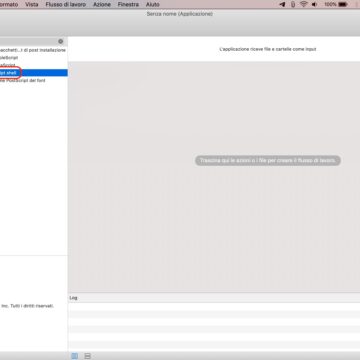Viewport: 360px width, 360px height.
Task: Select the action about 'PostScript dei font'
Action: [x=34, y=81]
